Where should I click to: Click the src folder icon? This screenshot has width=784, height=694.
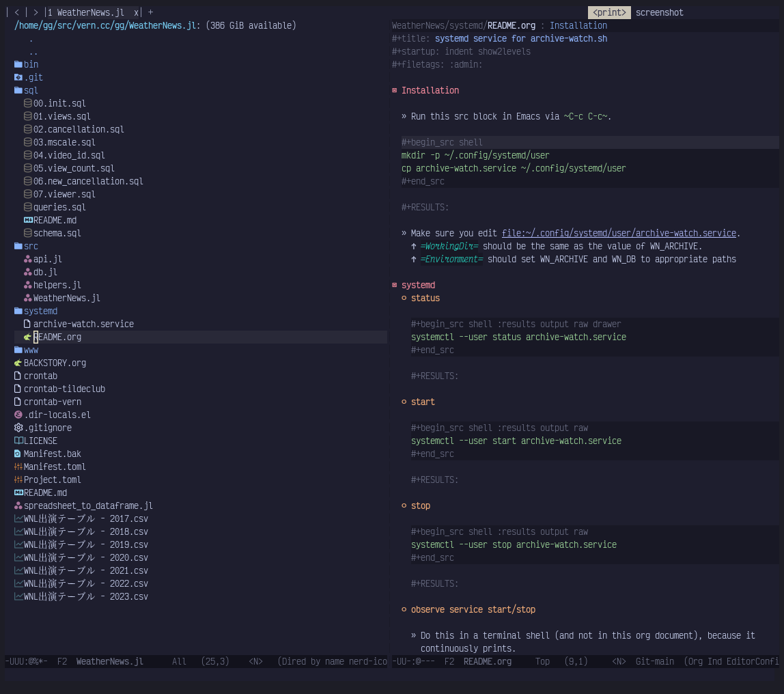pyautogui.click(x=18, y=247)
